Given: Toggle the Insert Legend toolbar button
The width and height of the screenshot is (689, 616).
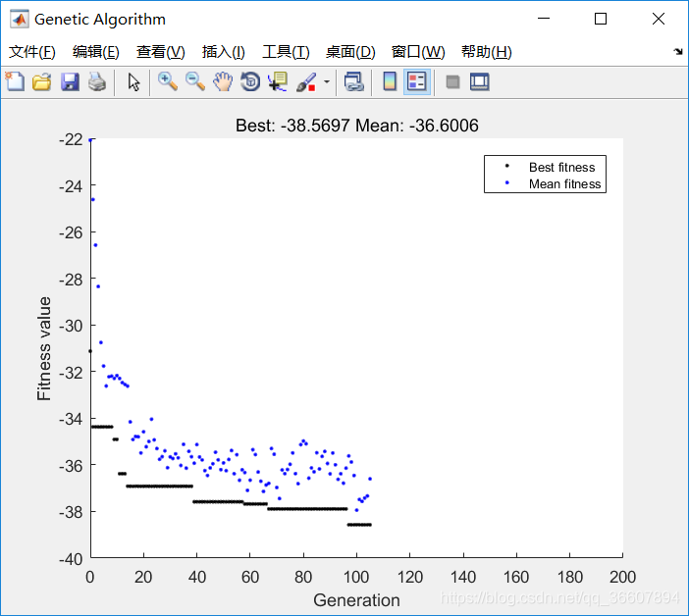Looking at the screenshot, I should 416,81.
